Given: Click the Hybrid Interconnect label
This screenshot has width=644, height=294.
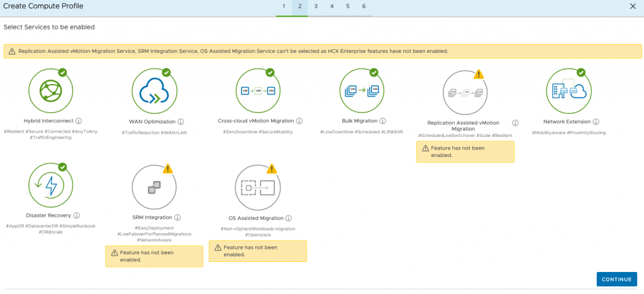Looking at the screenshot, I should click(49, 121).
